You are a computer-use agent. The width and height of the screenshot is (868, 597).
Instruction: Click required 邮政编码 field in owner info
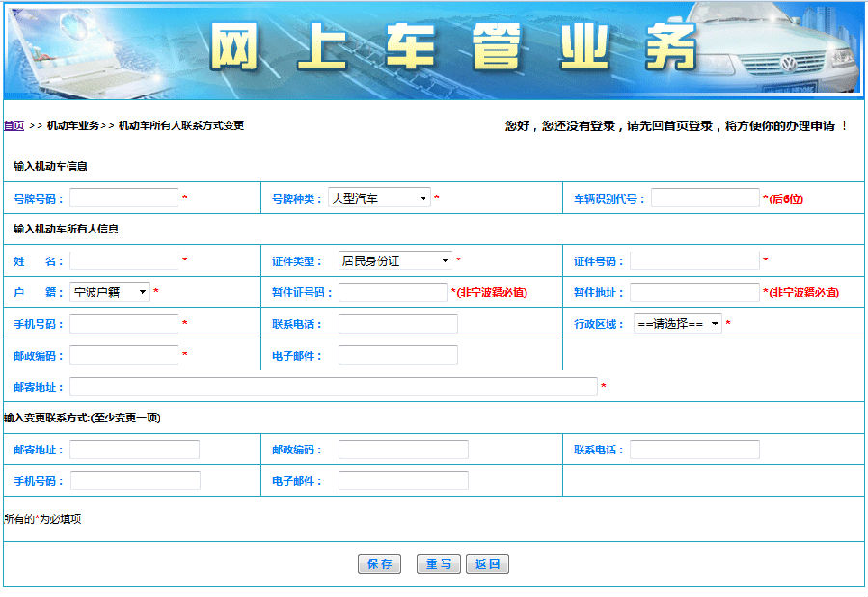(x=123, y=355)
